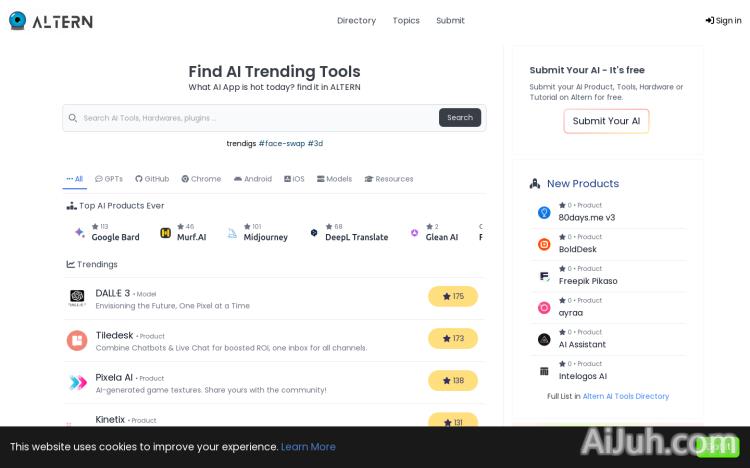Click the DALLE 3 product icon
This screenshot has height=468, width=750.
[77, 298]
